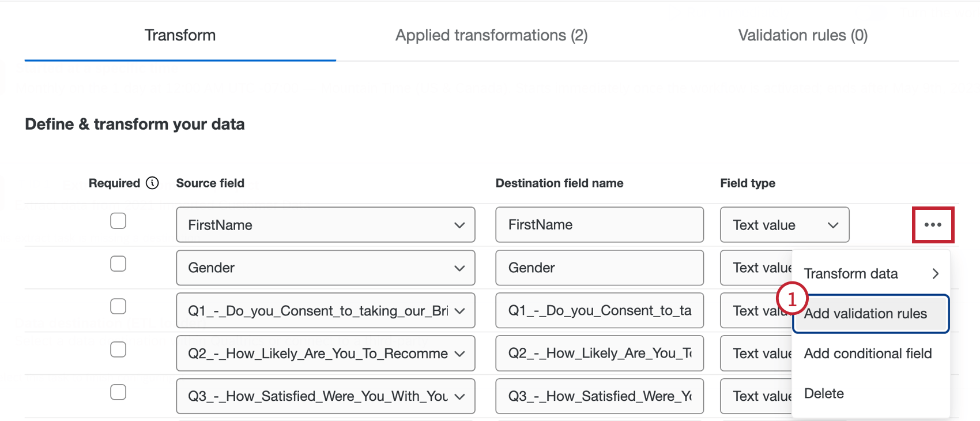
Task: Tick the Required checkbox for the Q1 row
Action: [x=118, y=306]
